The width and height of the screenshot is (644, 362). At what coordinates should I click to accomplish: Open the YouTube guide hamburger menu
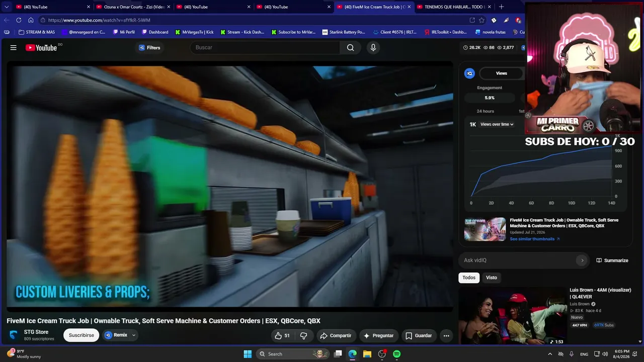point(14,48)
